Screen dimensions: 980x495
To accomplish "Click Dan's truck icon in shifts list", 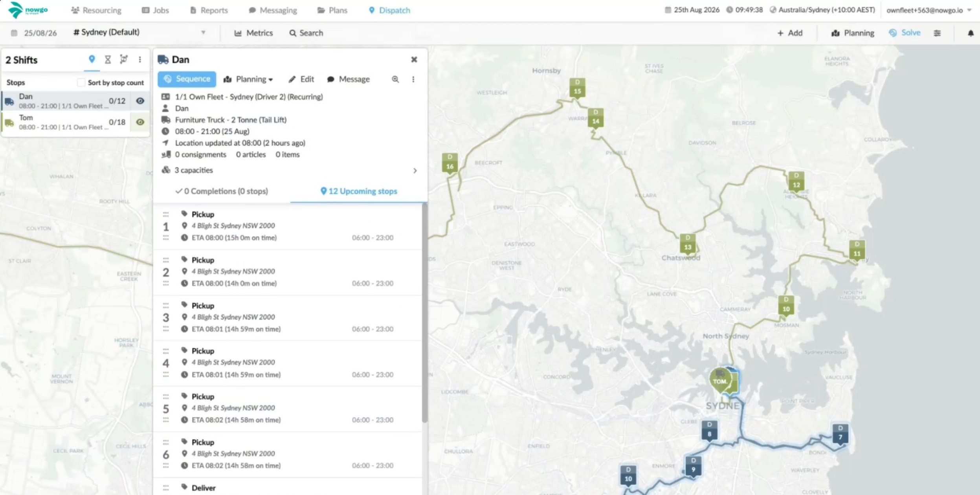I will pyautogui.click(x=9, y=102).
